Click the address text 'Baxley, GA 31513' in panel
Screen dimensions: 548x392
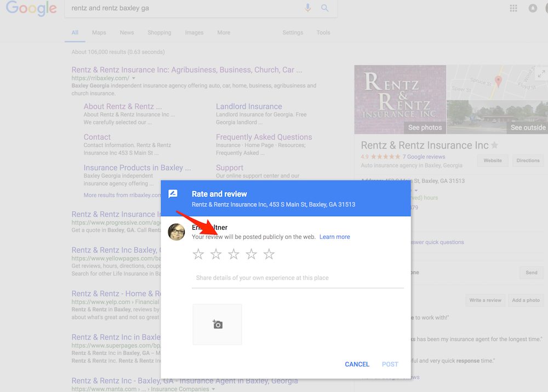click(443, 181)
